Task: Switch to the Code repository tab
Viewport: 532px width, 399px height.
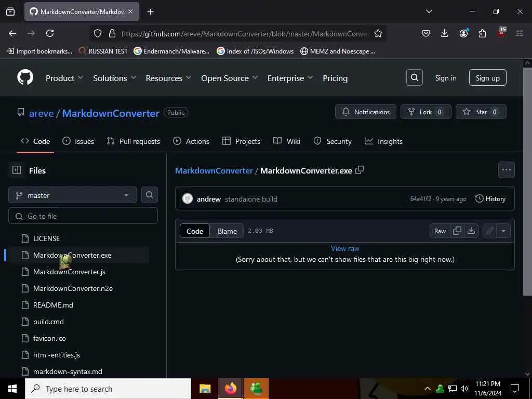Action: coord(35,141)
